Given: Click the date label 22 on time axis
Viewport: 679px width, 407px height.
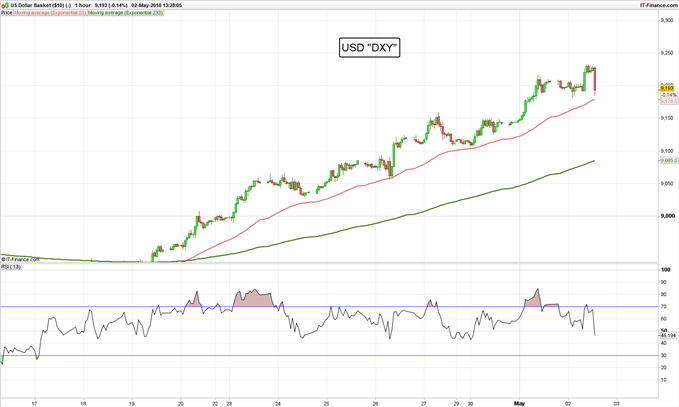Looking at the screenshot, I should (x=215, y=404).
